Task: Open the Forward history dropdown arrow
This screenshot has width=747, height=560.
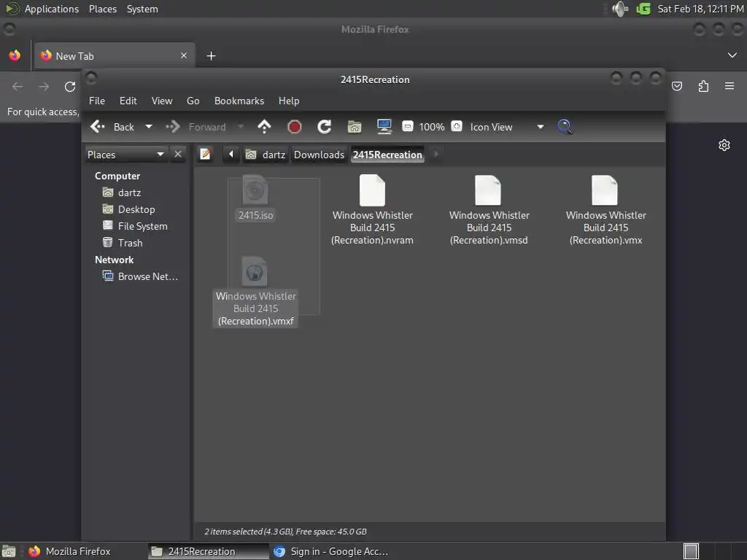Action: pos(241,127)
